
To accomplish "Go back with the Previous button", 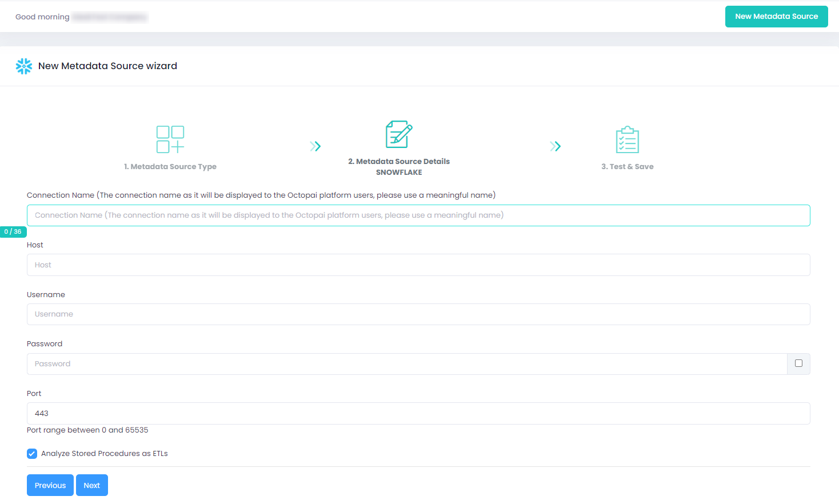I will coord(50,485).
